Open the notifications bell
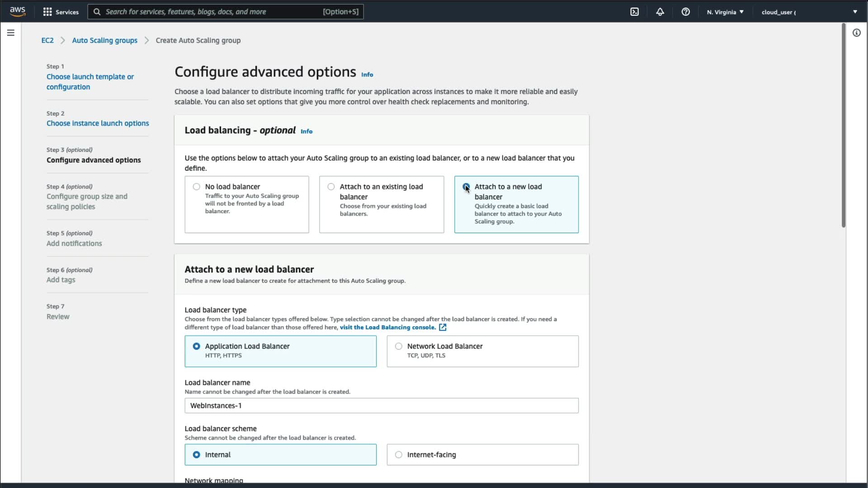The image size is (868, 488). tap(660, 12)
